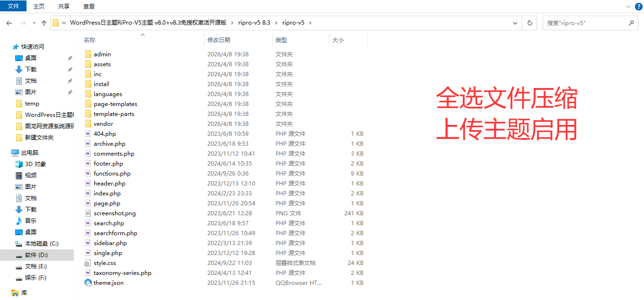The height and width of the screenshot is (300, 644).
Task: Click the Back navigation arrow
Action: [x=9, y=23]
